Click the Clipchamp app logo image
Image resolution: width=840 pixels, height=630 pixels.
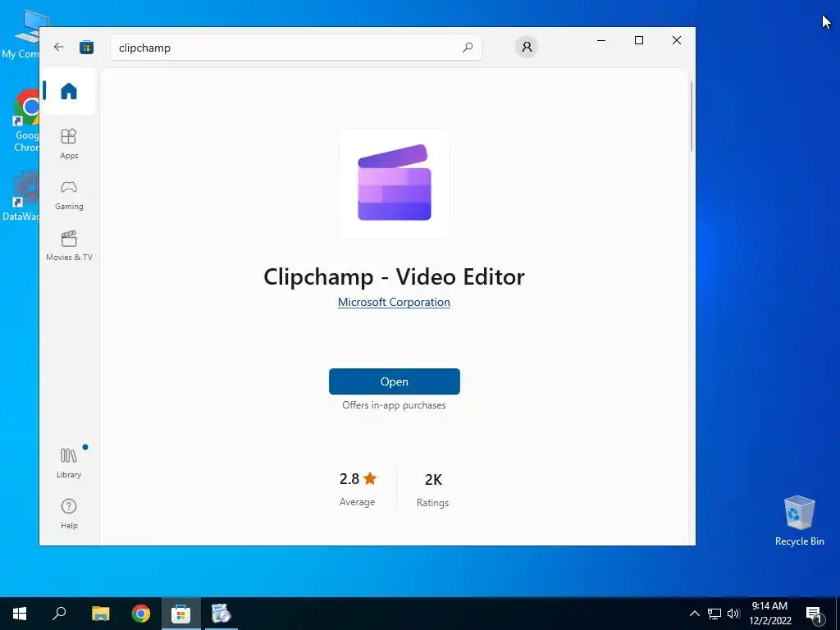[395, 183]
